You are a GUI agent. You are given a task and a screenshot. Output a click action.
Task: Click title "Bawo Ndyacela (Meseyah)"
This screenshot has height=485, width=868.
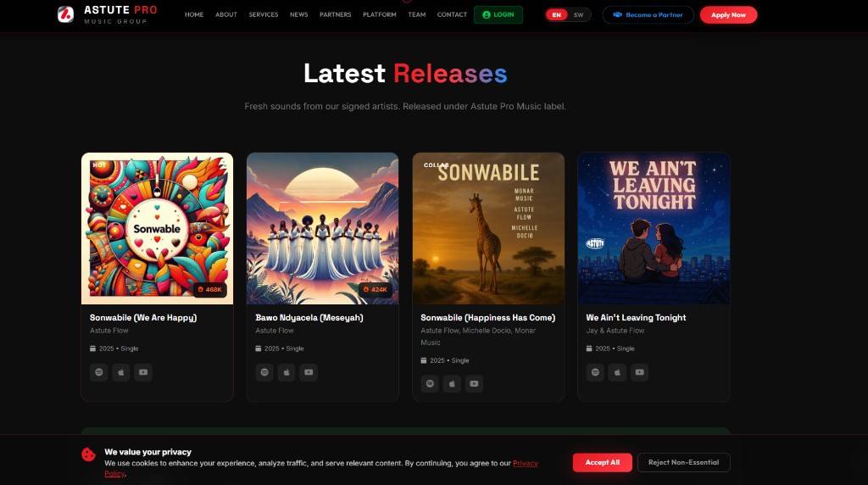309,318
